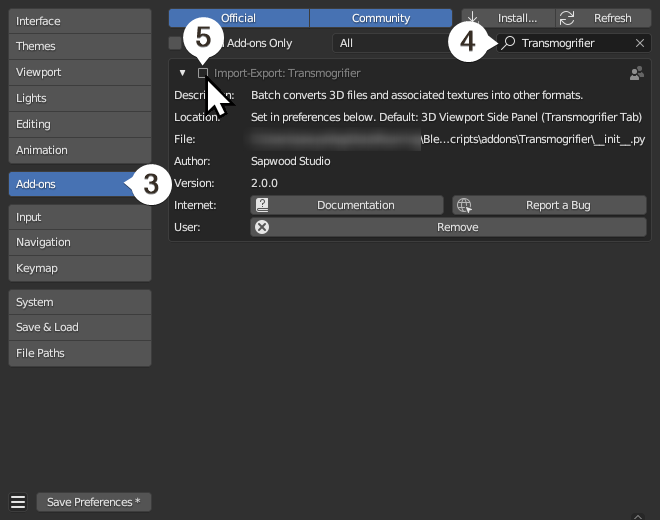
Task: Toggle the Community add-ons filter
Action: coord(380,18)
